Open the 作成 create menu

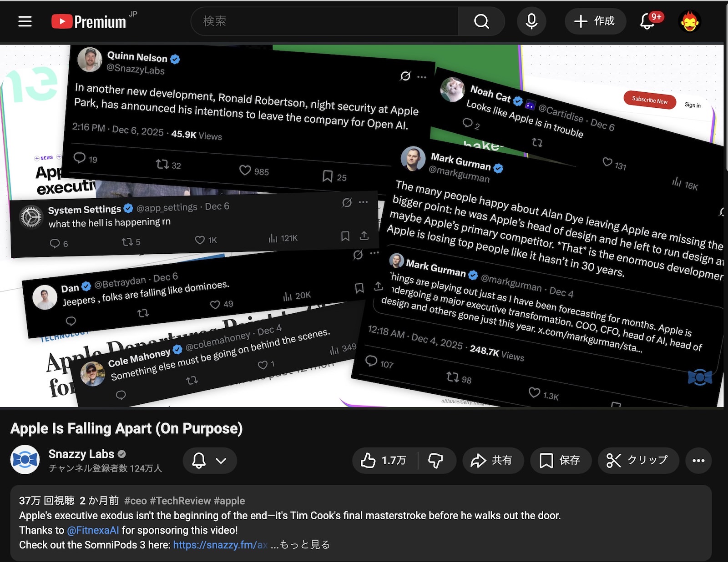595,21
